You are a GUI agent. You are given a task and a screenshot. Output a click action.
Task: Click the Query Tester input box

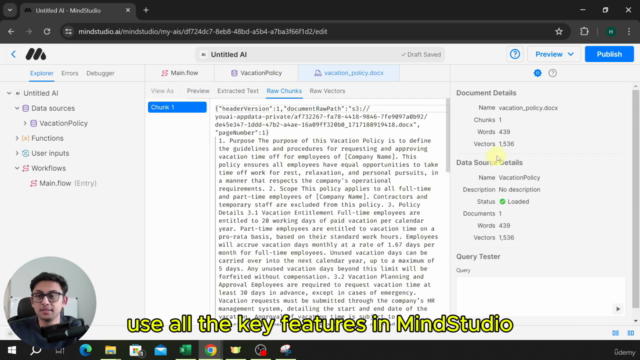click(540, 297)
